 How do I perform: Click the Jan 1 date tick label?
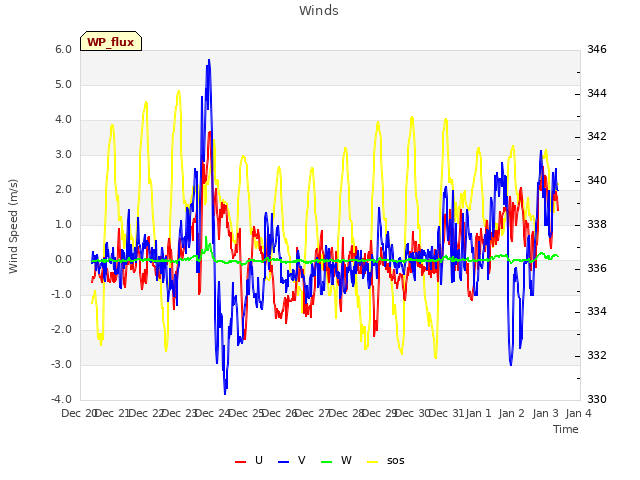coord(478,413)
